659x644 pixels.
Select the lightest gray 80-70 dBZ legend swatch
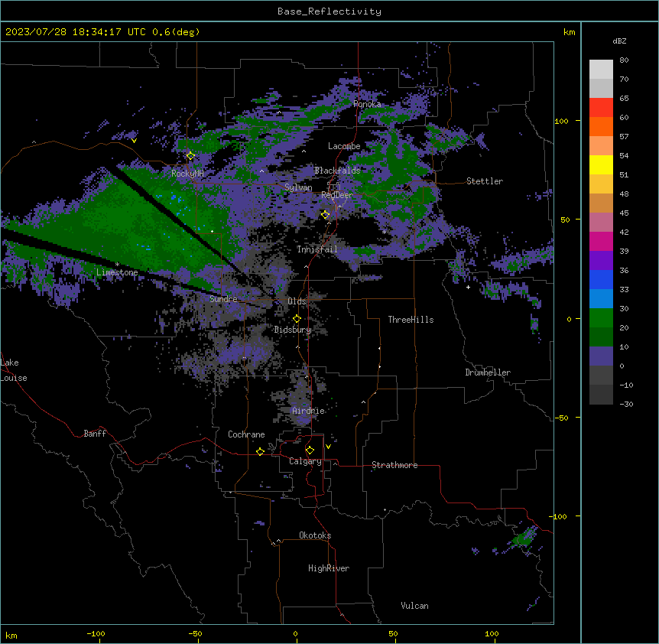601,70
